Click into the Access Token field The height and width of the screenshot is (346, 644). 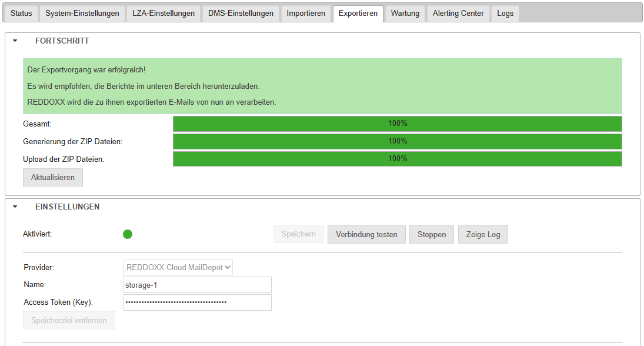(198, 302)
